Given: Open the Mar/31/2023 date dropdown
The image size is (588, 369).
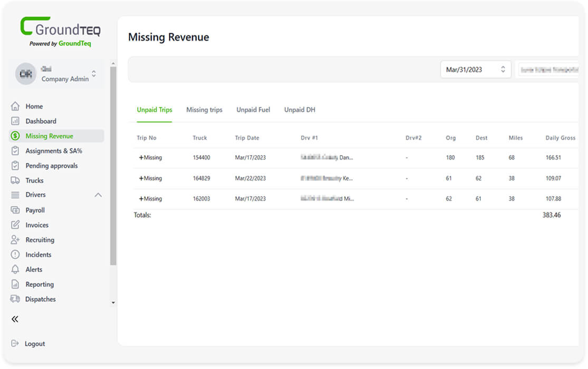Looking at the screenshot, I should (x=476, y=70).
